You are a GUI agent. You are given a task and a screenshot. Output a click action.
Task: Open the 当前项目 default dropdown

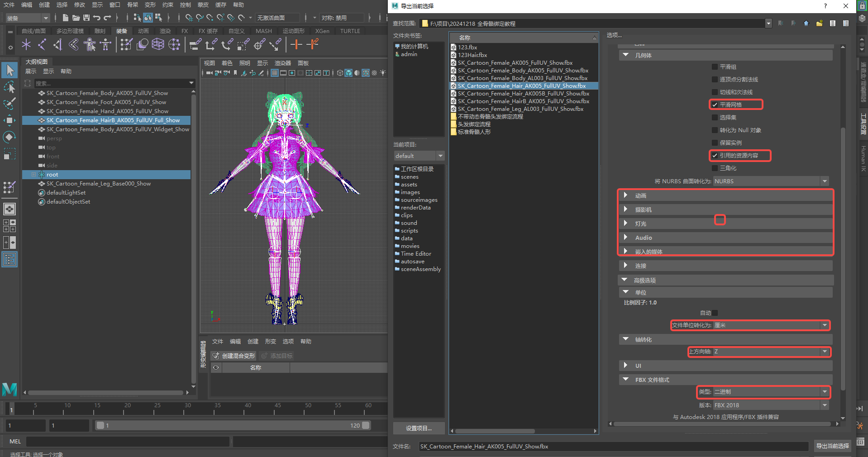point(419,156)
